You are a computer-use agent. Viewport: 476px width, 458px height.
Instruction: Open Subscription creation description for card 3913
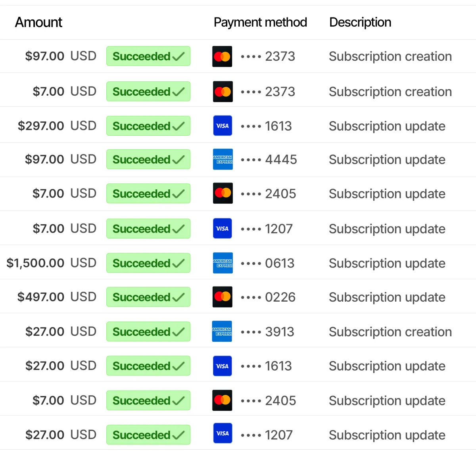coord(390,332)
